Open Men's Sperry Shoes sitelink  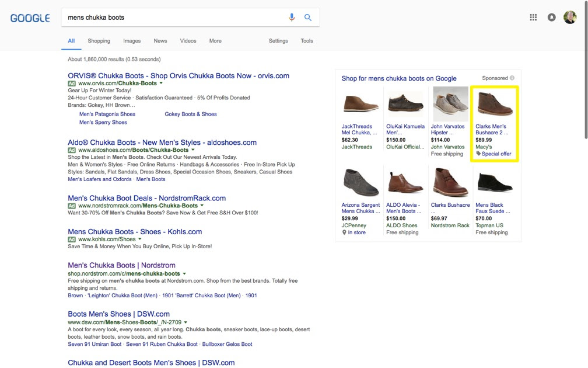(103, 123)
